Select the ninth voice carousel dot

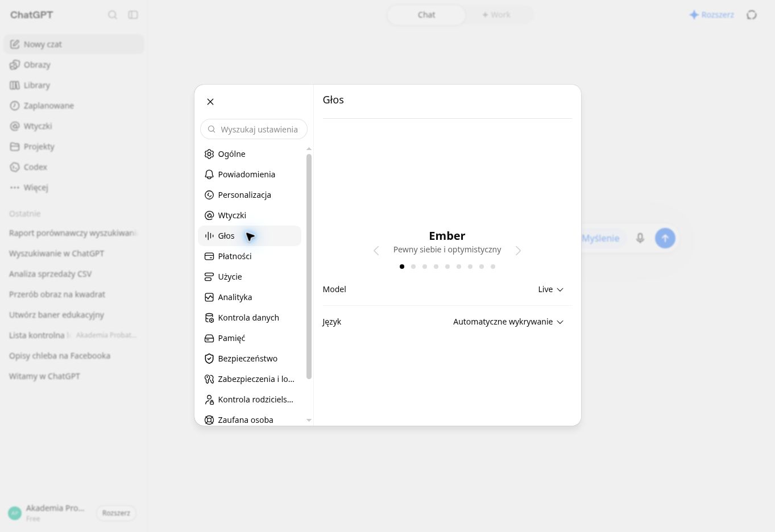point(493,267)
